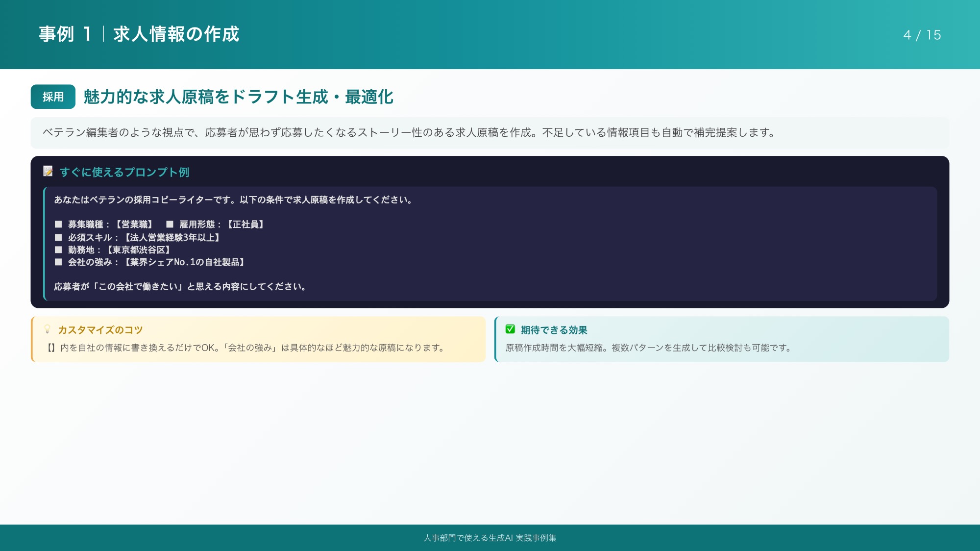The height and width of the screenshot is (551, 980).
Task: Click the 期待できる効果 heading
Action: 554,330
